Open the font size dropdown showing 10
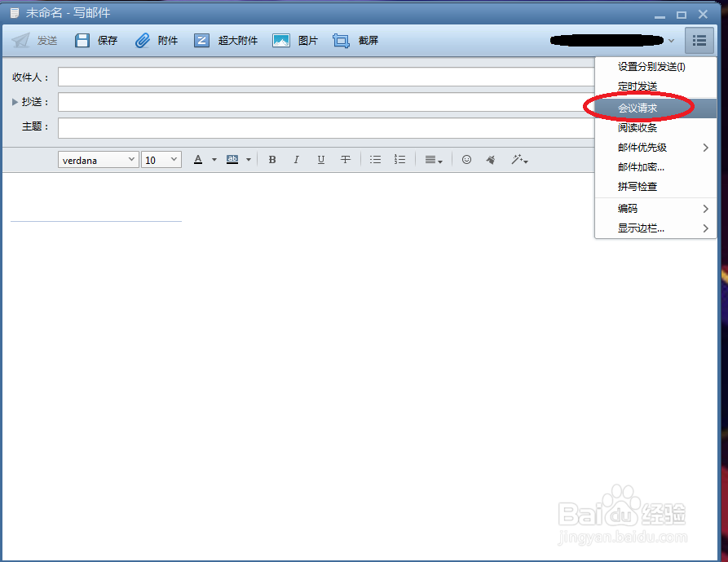 tap(161, 159)
